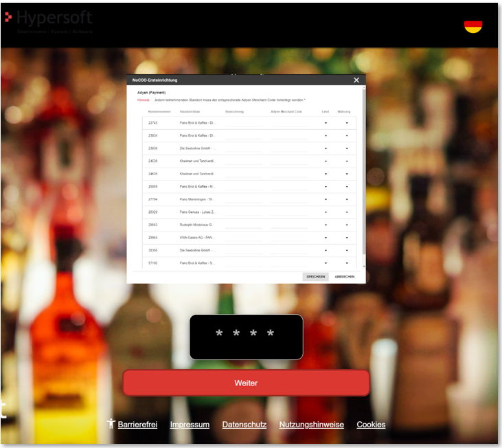Image resolution: width=502 pixels, height=448 pixels.
Task: Click the accessibility figure icon beside Barrierefrei
Action: coord(111,424)
